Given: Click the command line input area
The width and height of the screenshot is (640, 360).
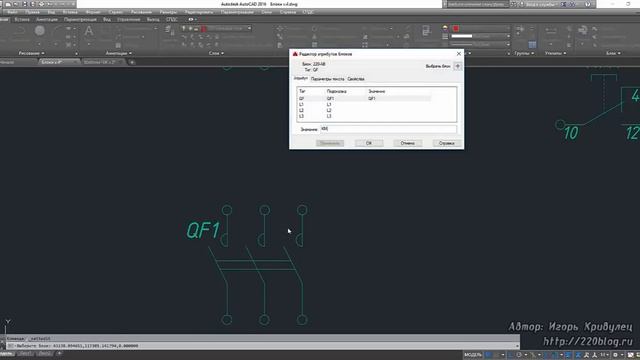Looking at the screenshot, I should pos(261,346).
